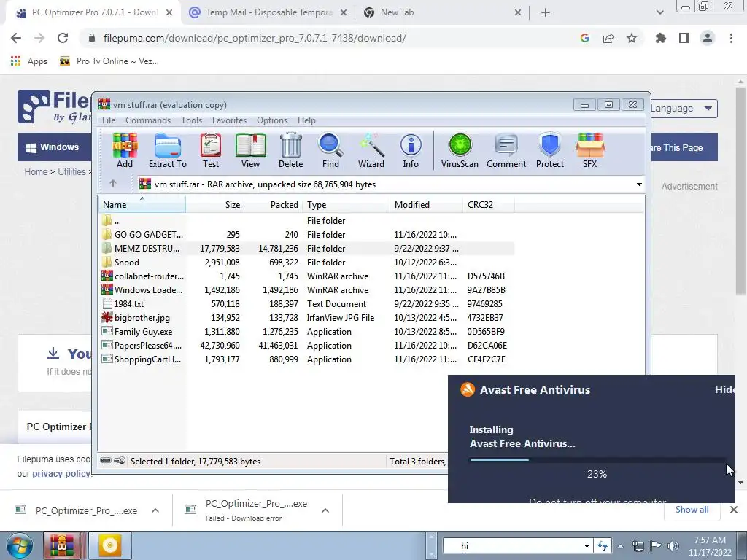Open the Chrome extensions puzzle icon

[x=660, y=38]
